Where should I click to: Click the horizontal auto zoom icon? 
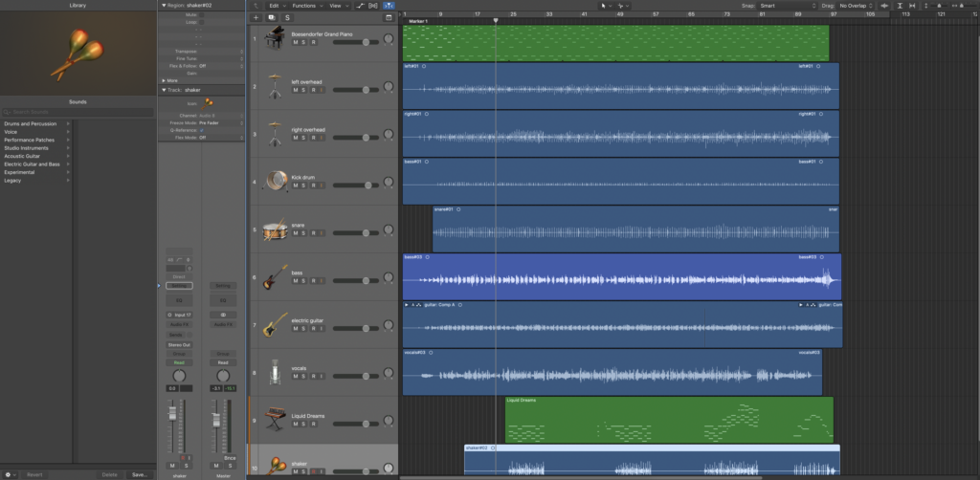(x=913, y=6)
